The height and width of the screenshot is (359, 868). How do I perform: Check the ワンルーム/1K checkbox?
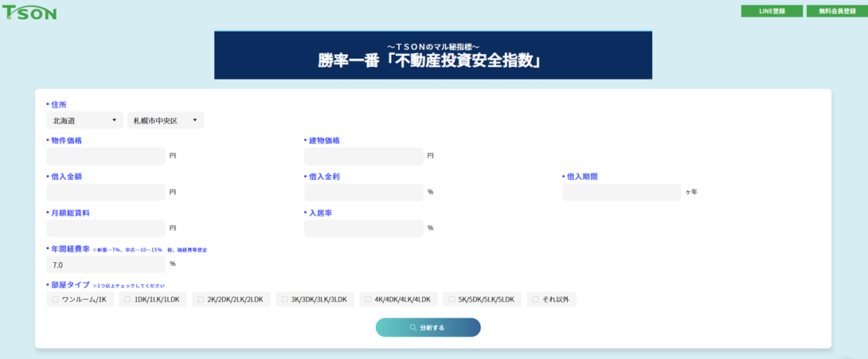(x=56, y=299)
